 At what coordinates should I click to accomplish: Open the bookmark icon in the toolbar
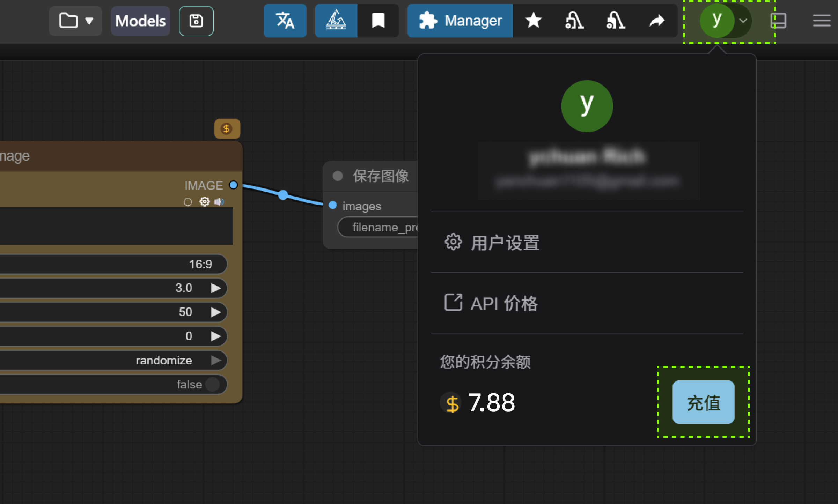click(378, 21)
